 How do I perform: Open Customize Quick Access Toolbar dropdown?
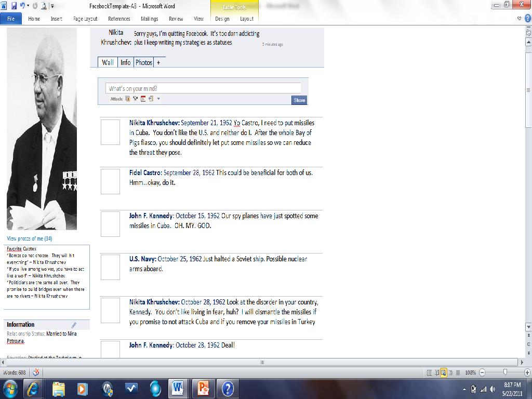pos(52,6)
